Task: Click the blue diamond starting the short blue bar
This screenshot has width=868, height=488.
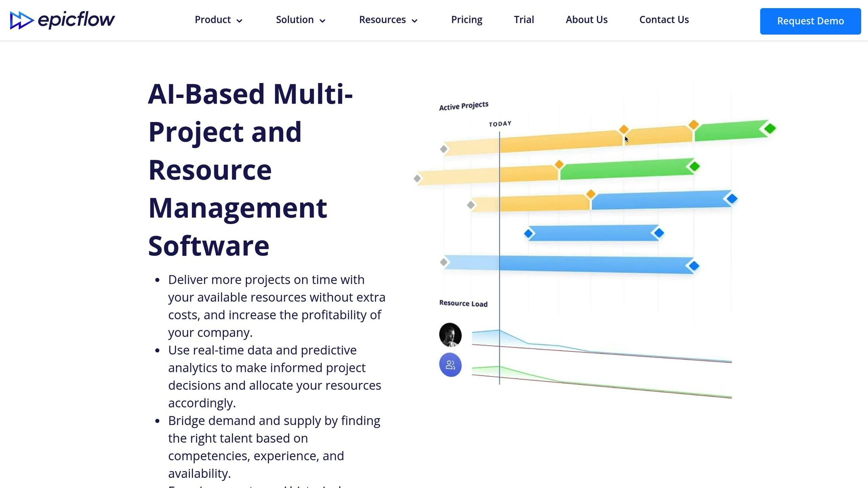Action: [529, 233]
